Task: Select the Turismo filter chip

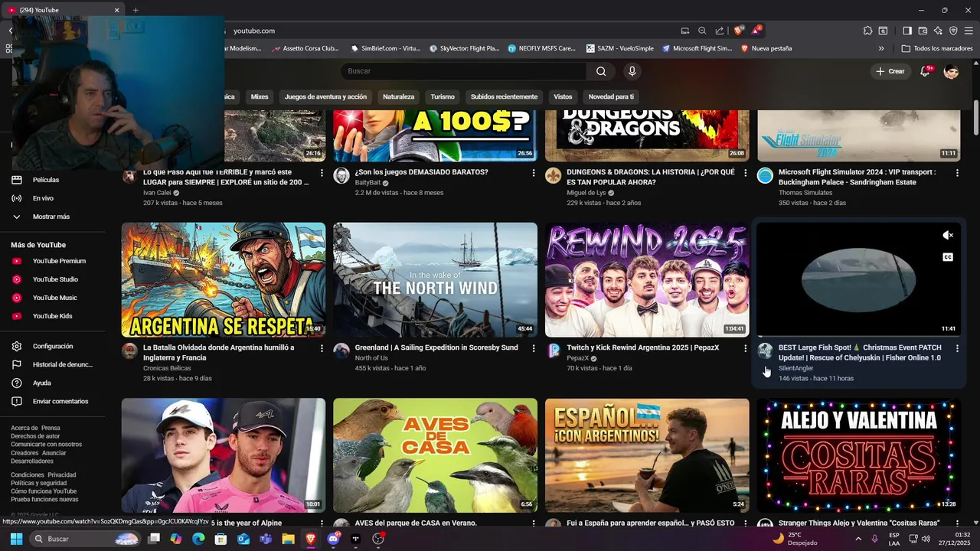Action: (443, 96)
